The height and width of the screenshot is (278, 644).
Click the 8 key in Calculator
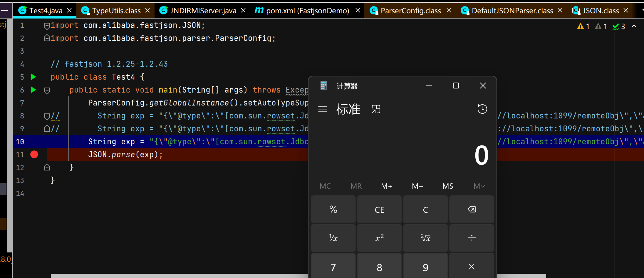[x=379, y=266]
